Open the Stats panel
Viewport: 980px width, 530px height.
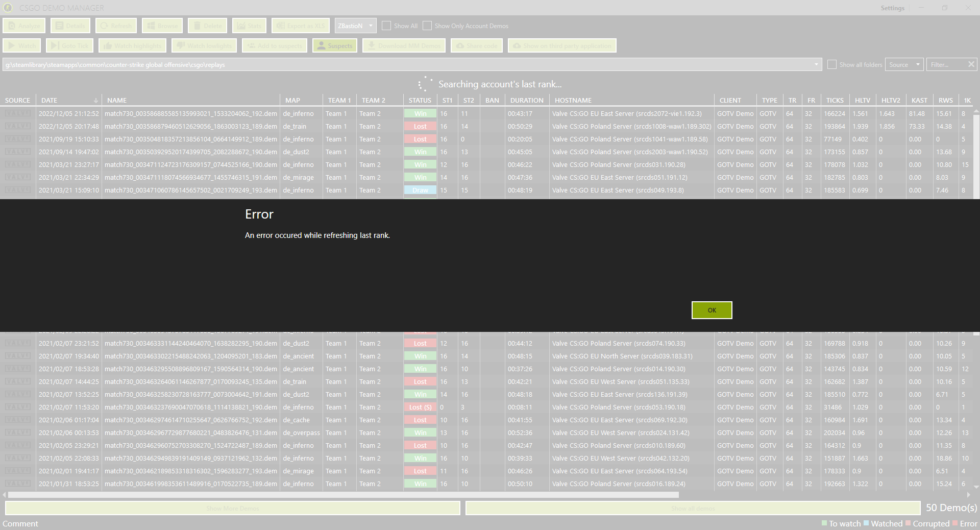[x=249, y=26]
